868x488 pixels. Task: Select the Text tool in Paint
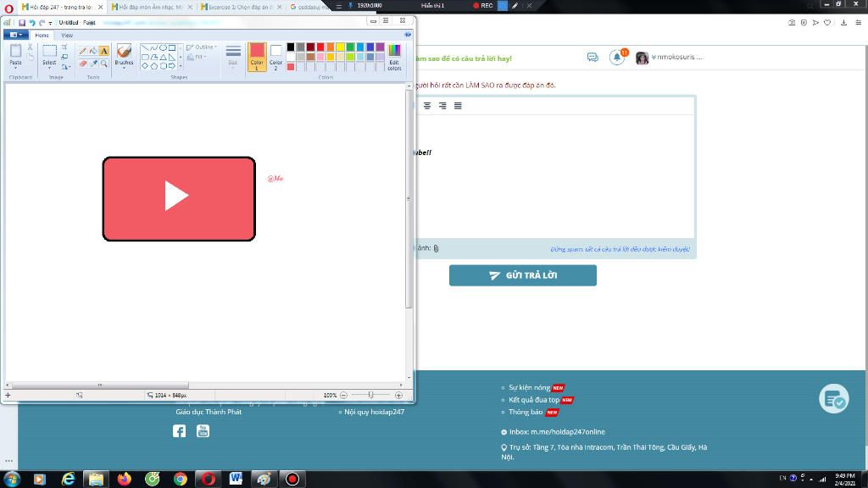pos(103,51)
